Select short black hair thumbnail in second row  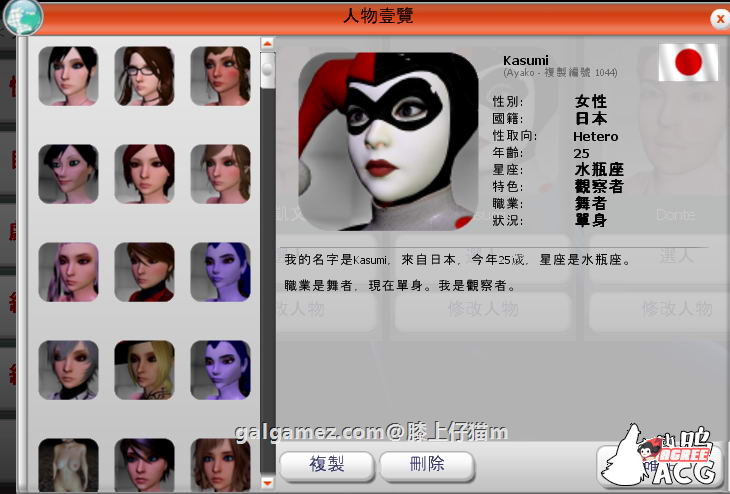(x=68, y=174)
